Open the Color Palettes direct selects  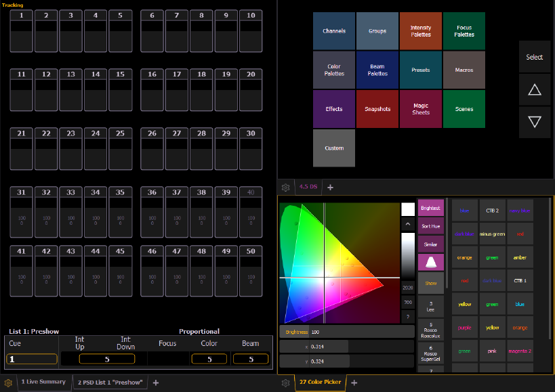[334, 70]
